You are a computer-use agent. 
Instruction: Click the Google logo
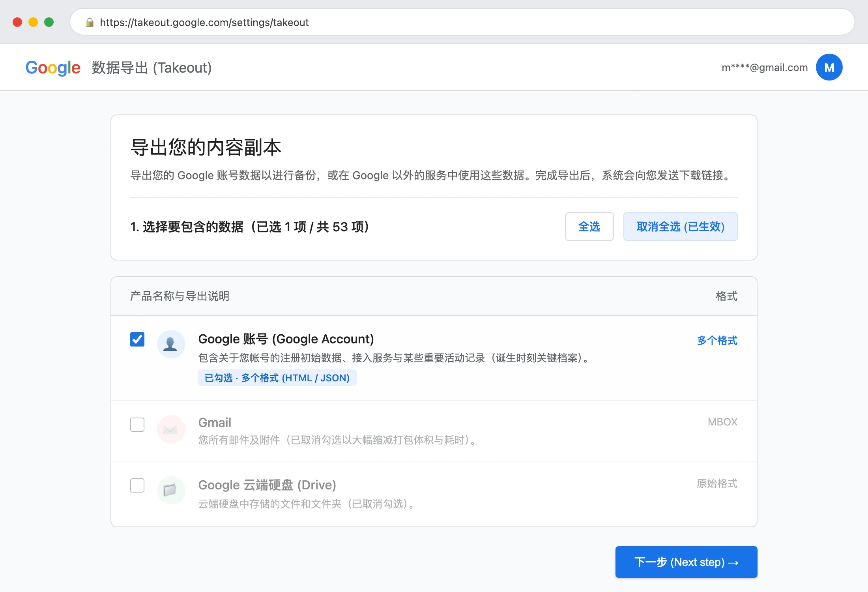tap(53, 67)
